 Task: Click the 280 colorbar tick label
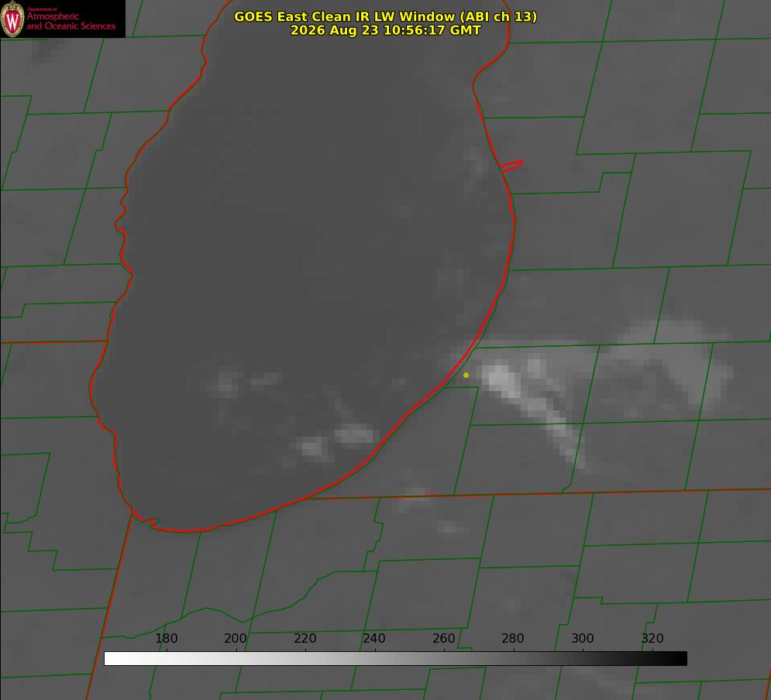coord(513,638)
